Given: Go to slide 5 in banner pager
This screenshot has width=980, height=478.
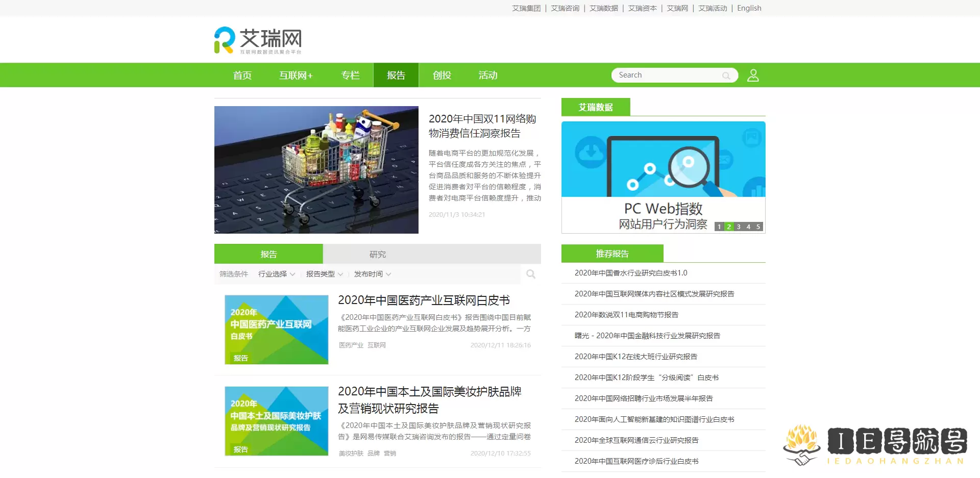Looking at the screenshot, I should tap(758, 227).
